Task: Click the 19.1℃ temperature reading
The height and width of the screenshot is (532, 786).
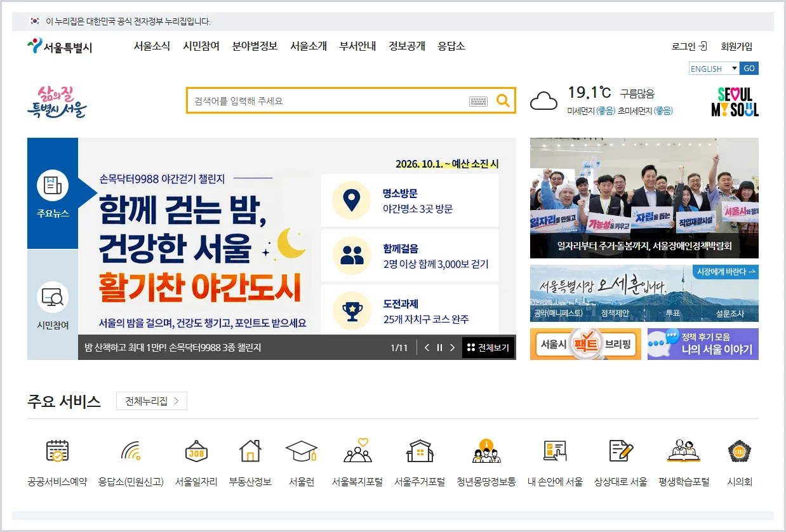Action: point(589,93)
